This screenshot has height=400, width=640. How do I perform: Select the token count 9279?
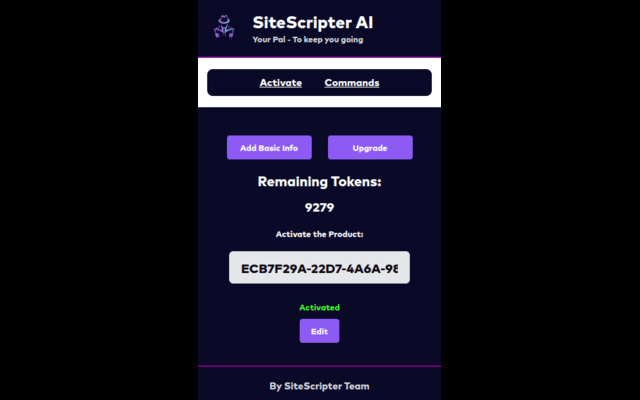(x=319, y=208)
